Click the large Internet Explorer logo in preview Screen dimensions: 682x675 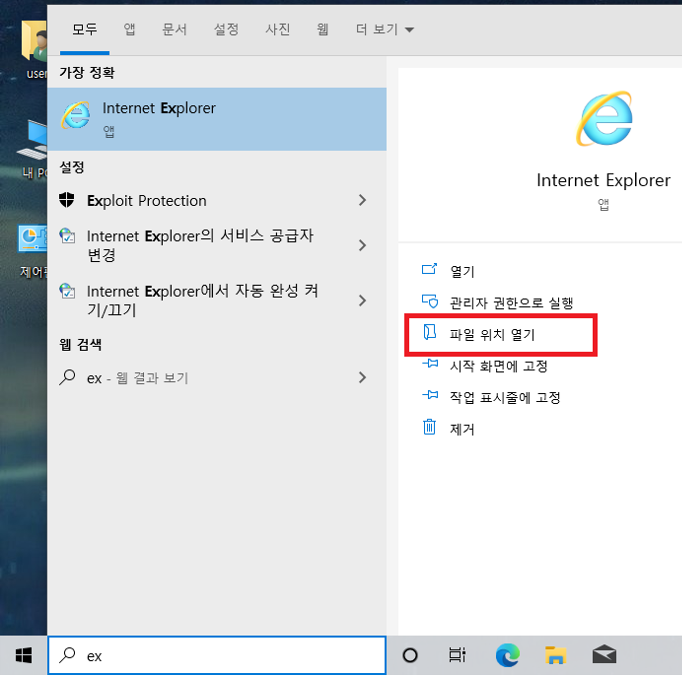click(x=604, y=118)
